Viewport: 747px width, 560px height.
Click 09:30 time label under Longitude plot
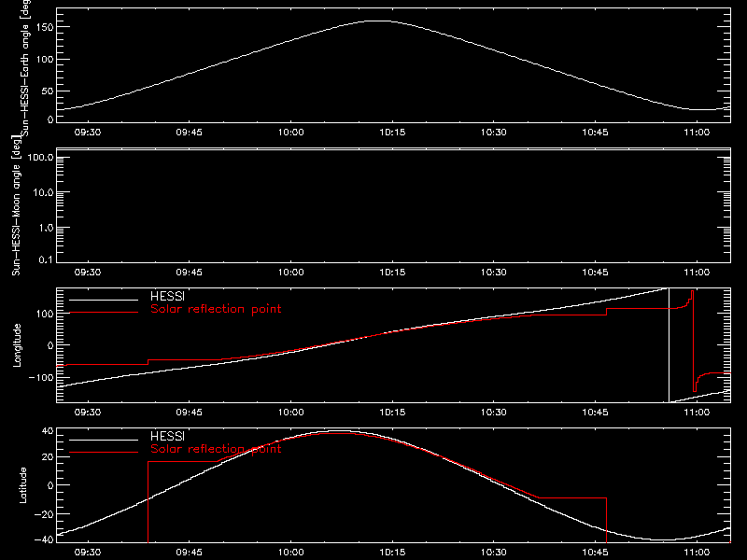tap(88, 413)
